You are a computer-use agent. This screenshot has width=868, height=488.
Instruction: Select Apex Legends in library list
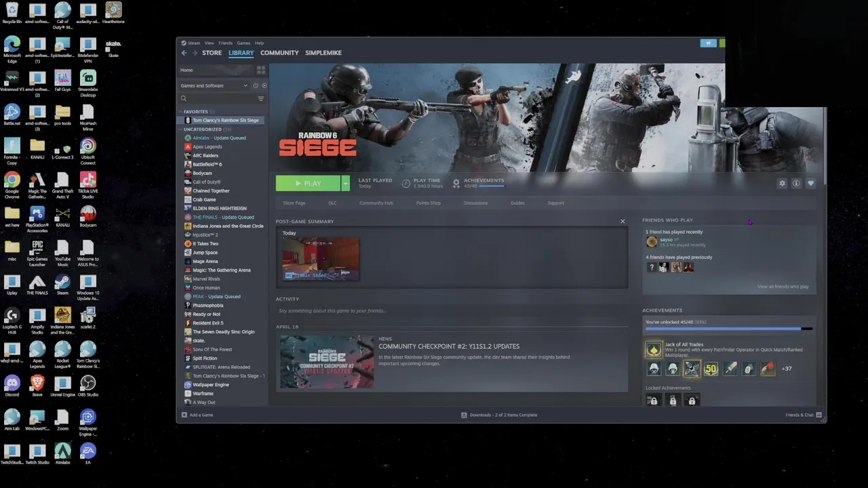pos(207,146)
